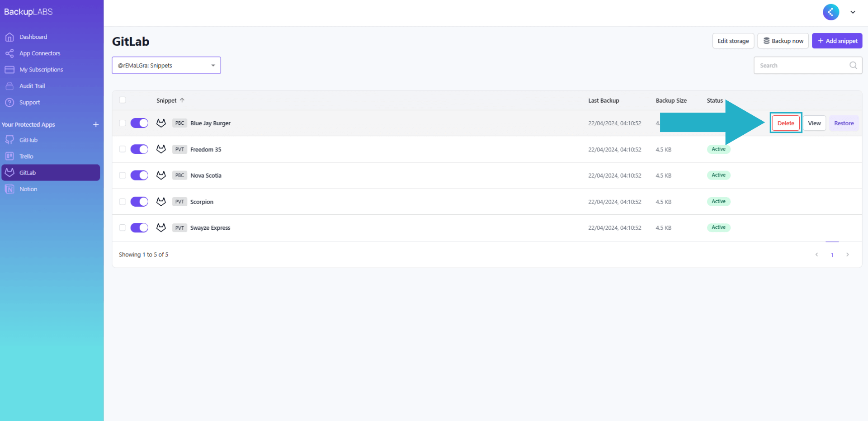Click the Swayze Express snippet name
Image resolution: width=868 pixels, height=421 pixels.
coord(210,228)
